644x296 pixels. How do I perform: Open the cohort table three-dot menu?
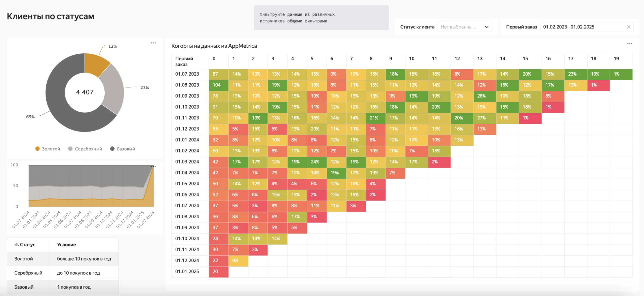(x=630, y=44)
